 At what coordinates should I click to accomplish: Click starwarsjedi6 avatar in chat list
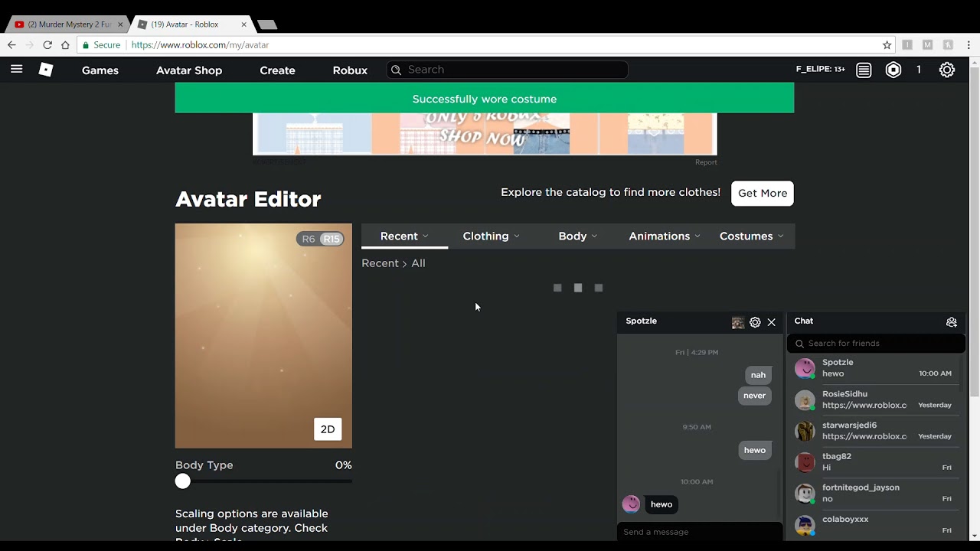[x=805, y=431]
